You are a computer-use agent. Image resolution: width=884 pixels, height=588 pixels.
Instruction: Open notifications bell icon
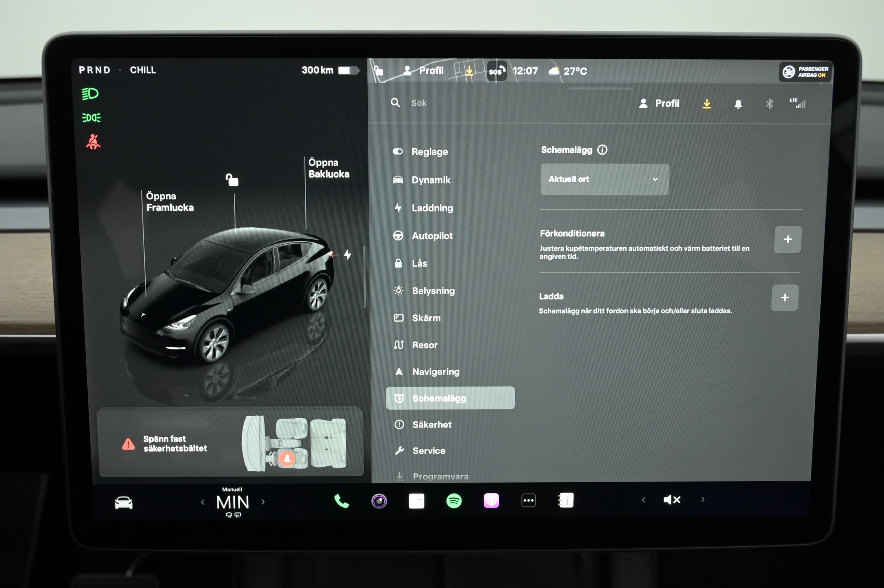click(738, 104)
